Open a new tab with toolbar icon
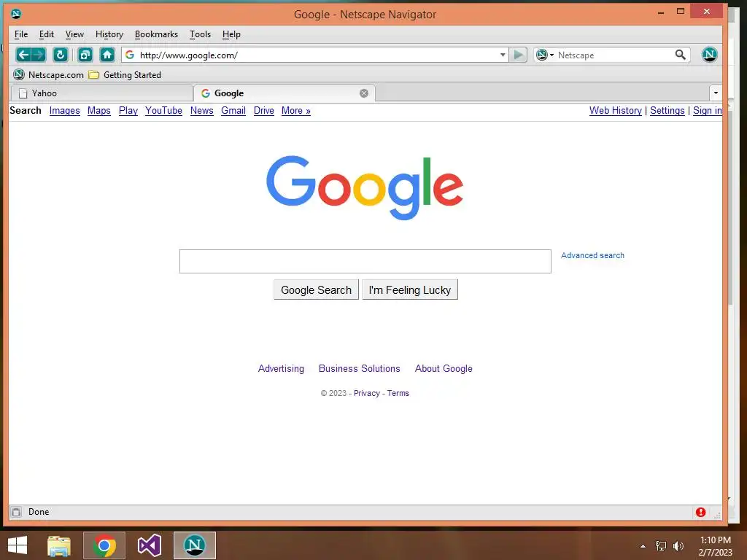 [85, 55]
